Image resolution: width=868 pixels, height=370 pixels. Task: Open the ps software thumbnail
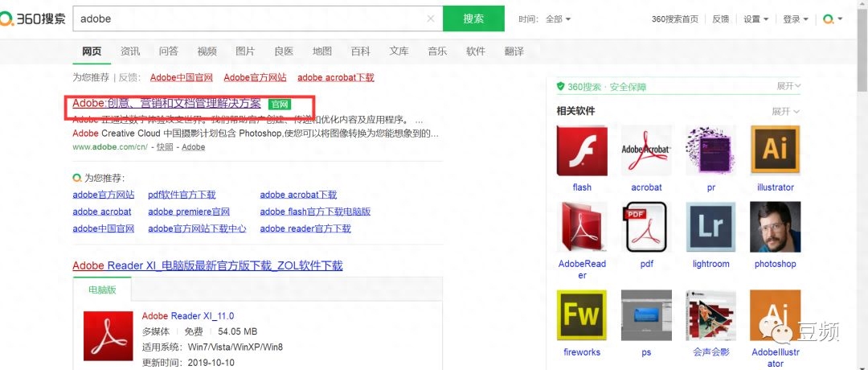(x=646, y=315)
